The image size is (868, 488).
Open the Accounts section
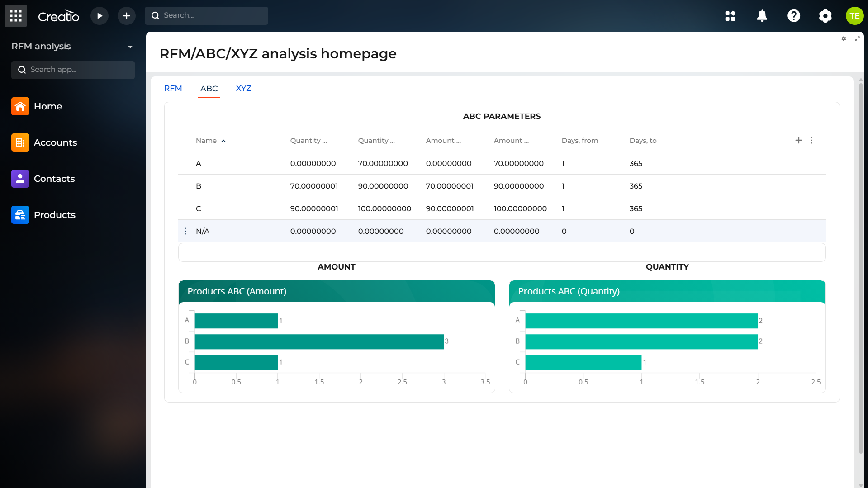(55, 142)
